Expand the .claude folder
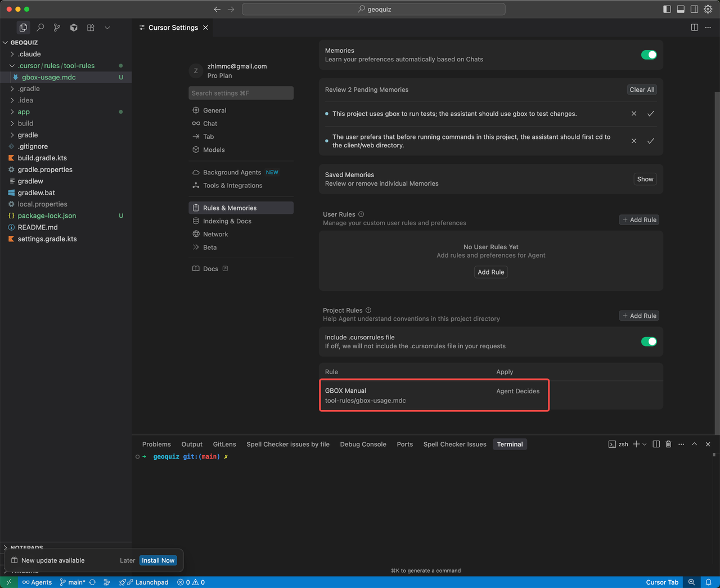720x588 pixels. [x=29, y=54]
